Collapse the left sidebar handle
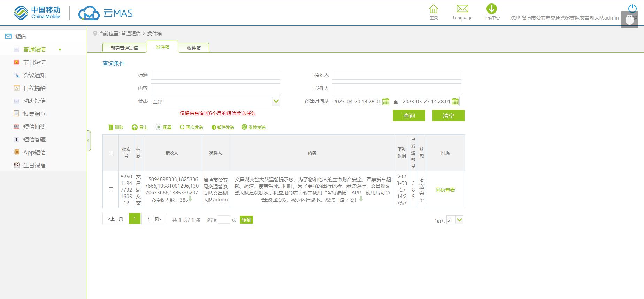Image resolution: width=644 pixels, height=299 pixels. coord(89,140)
